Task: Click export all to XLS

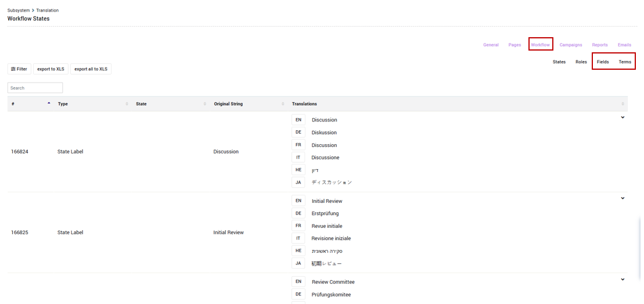Action: [91, 69]
